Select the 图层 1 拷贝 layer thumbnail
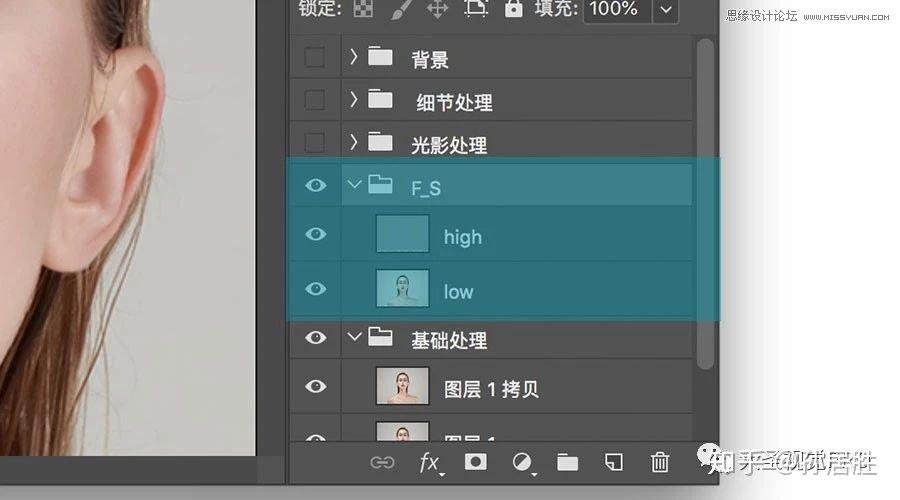Image resolution: width=900 pixels, height=500 pixels. (402, 386)
